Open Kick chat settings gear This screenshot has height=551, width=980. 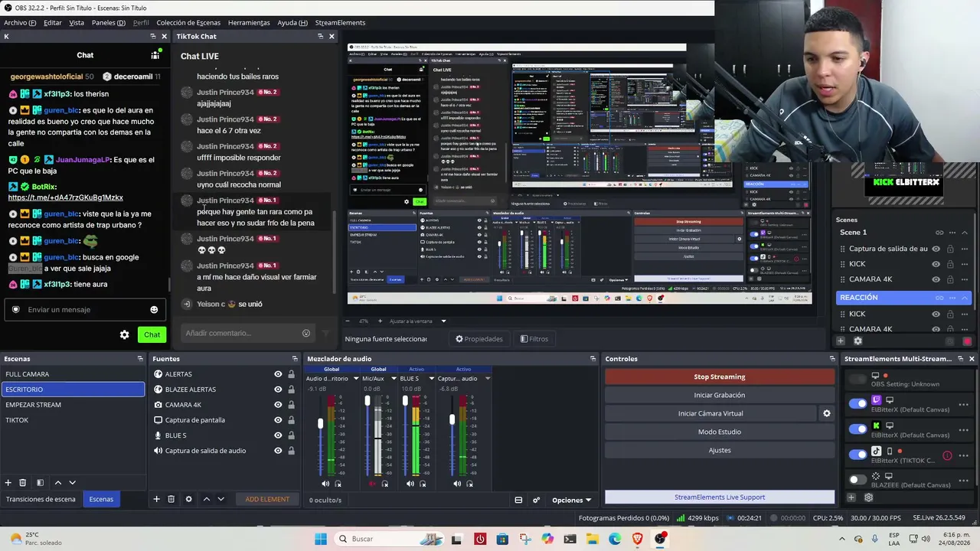[x=125, y=334]
